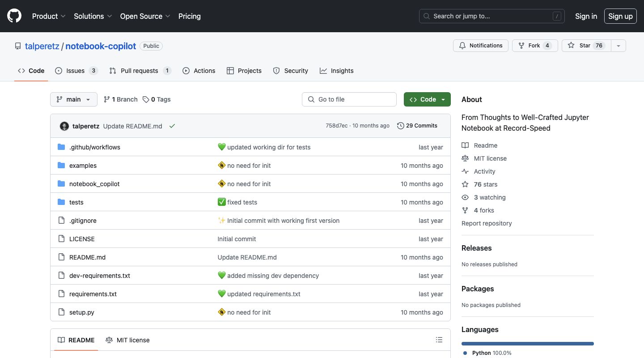This screenshot has width=644, height=358.
Task: Click the file icon beside requirements.txt
Action: (x=61, y=294)
